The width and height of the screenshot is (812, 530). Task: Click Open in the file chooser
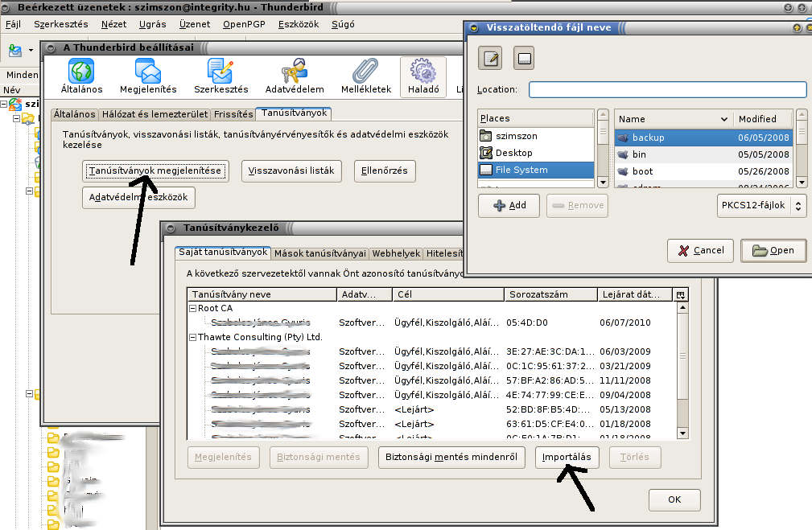(x=773, y=250)
